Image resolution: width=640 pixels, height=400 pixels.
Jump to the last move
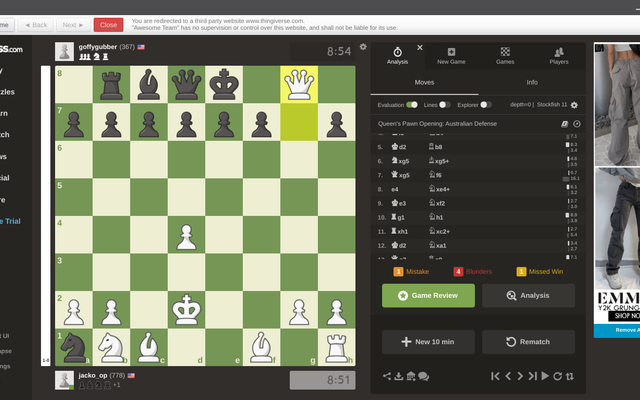click(x=533, y=376)
